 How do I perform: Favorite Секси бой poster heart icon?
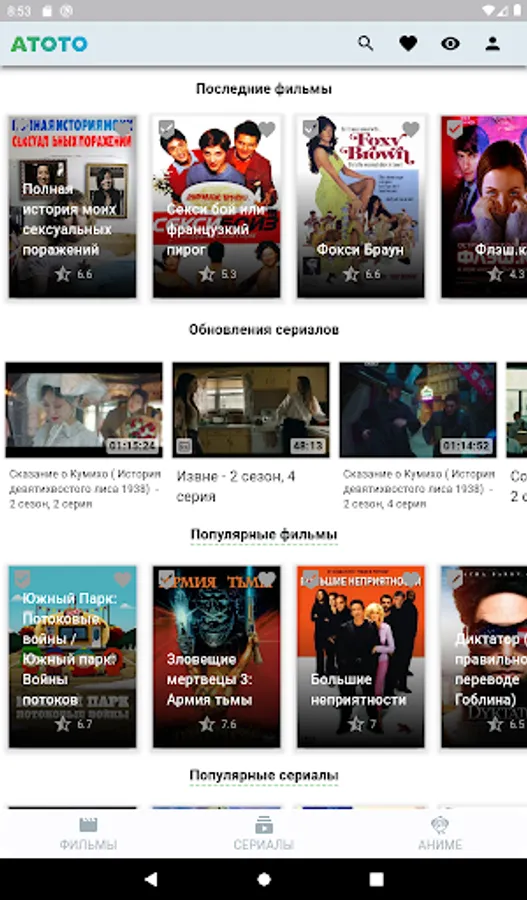click(266, 129)
